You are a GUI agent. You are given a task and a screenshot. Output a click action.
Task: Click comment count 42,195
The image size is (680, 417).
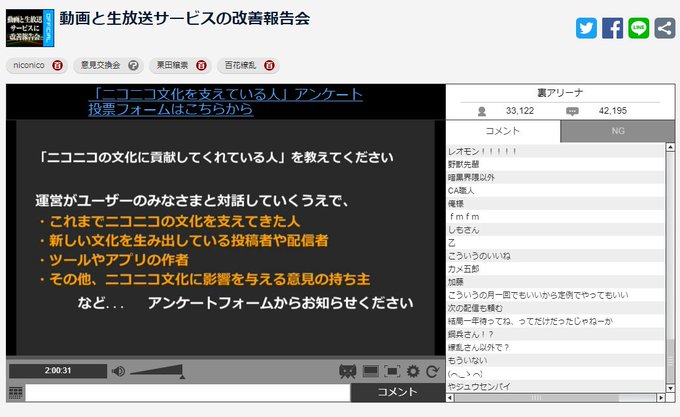click(612, 111)
